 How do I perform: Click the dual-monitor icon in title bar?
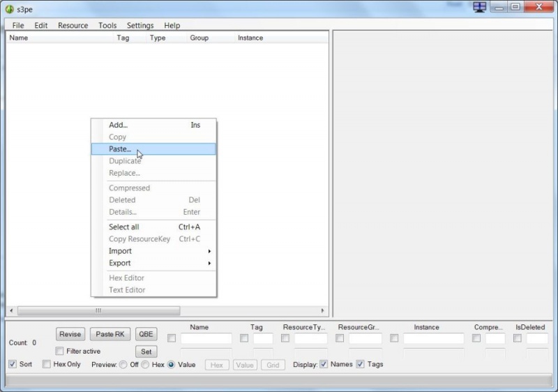pyautogui.click(x=480, y=7)
